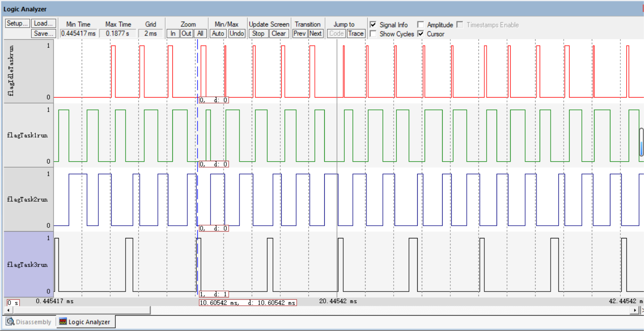Undo the Min/Max change
The height and width of the screenshot is (331, 644).
click(236, 33)
